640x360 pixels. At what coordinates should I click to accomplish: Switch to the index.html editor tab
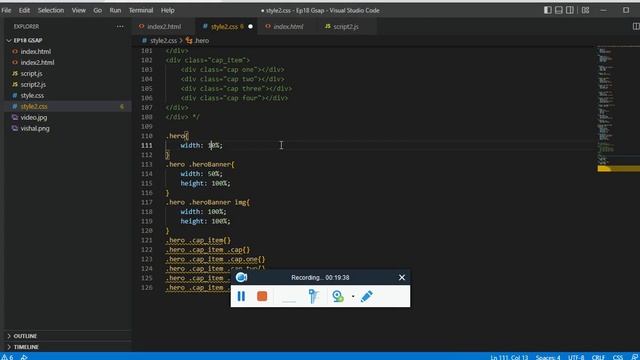pyautogui.click(x=288, y=27)
